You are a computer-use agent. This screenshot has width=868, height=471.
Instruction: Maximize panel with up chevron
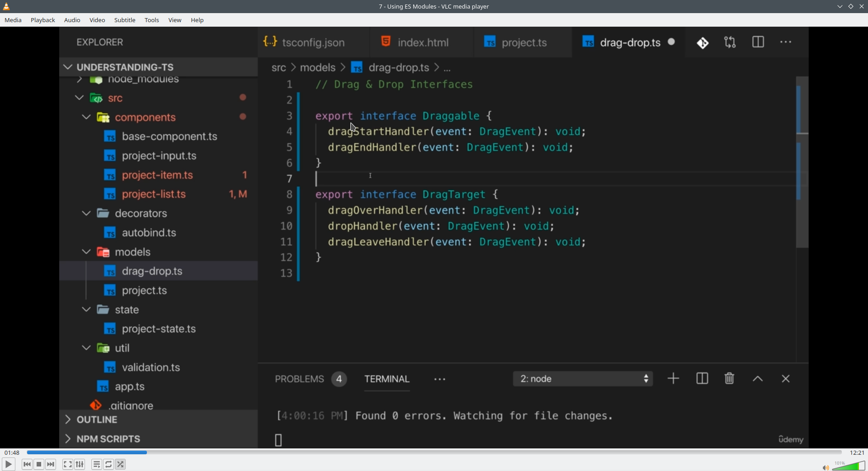[x=758, y=379]
